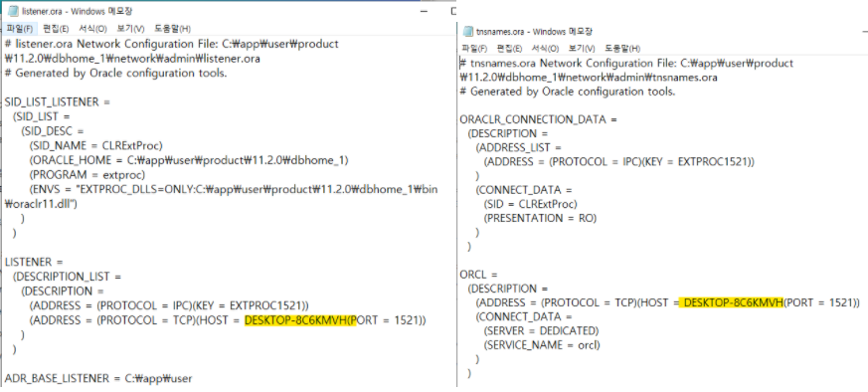
Task: Open 파일(F) menu in listener.ora window
Action: (x=19, y=29)
